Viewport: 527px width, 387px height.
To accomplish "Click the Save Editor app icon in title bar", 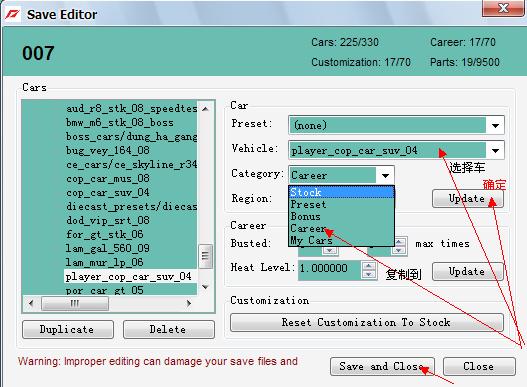I will (x=12, y=14).
